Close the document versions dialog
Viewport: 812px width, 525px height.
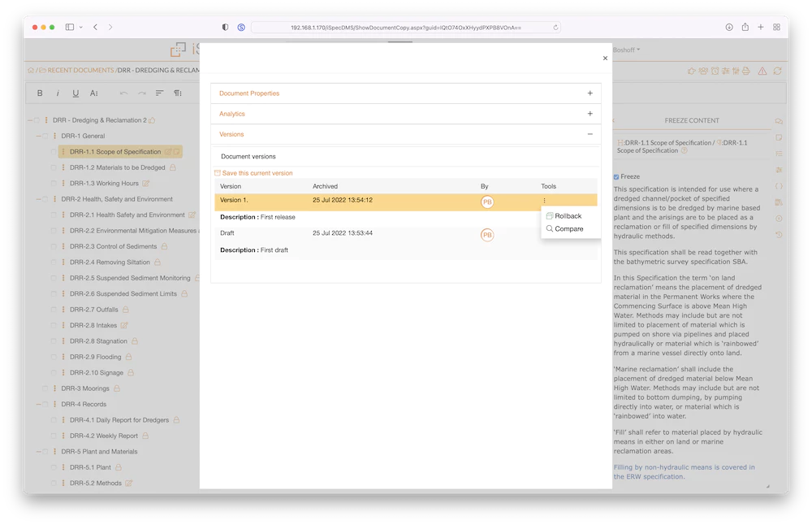pyautogui.click(x=605, y=58)
